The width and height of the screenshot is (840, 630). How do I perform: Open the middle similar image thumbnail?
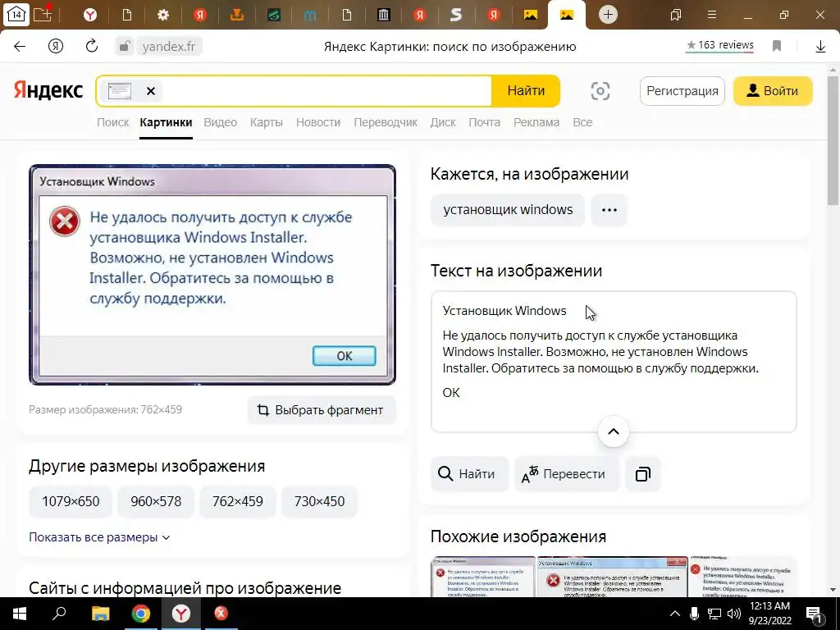pos(612,577)
